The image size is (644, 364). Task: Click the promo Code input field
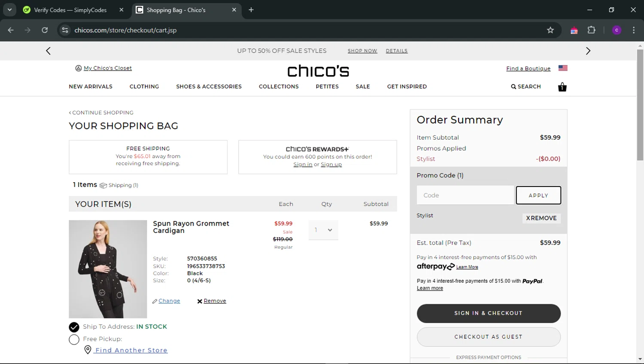465,195
